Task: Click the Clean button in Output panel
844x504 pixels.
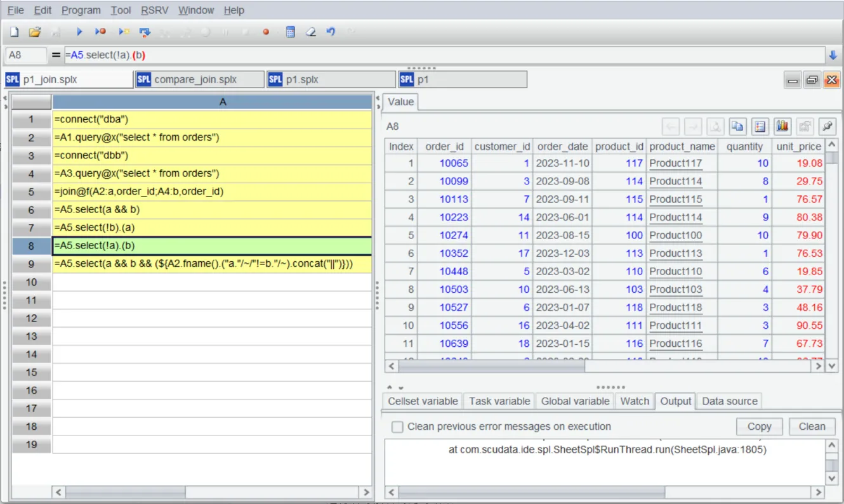Action: pos(812,427)
